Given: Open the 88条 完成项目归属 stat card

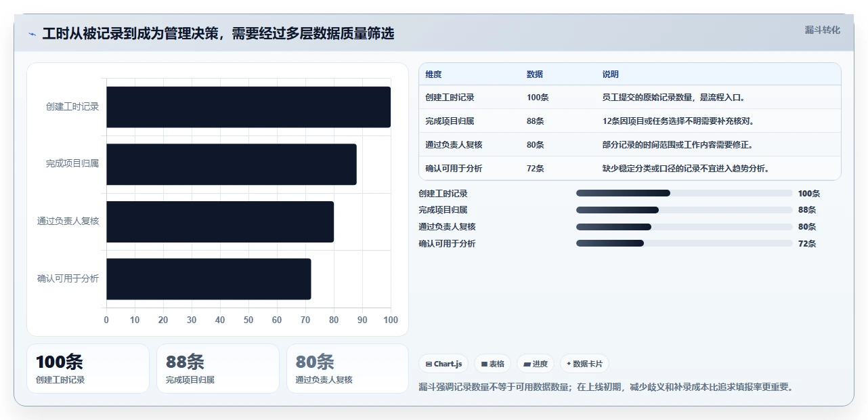Looking at the screenshot, I should click(x=218, y=369).
